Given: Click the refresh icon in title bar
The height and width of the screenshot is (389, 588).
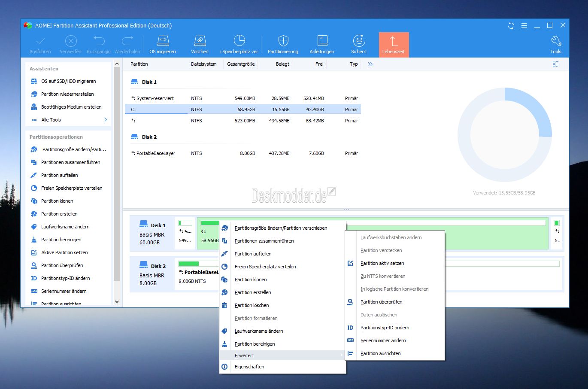Looking at the screenshot, I should coord(511,26).
